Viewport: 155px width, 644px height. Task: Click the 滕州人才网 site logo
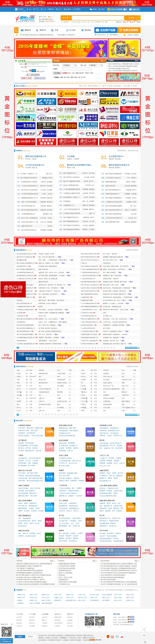[25, 19]
